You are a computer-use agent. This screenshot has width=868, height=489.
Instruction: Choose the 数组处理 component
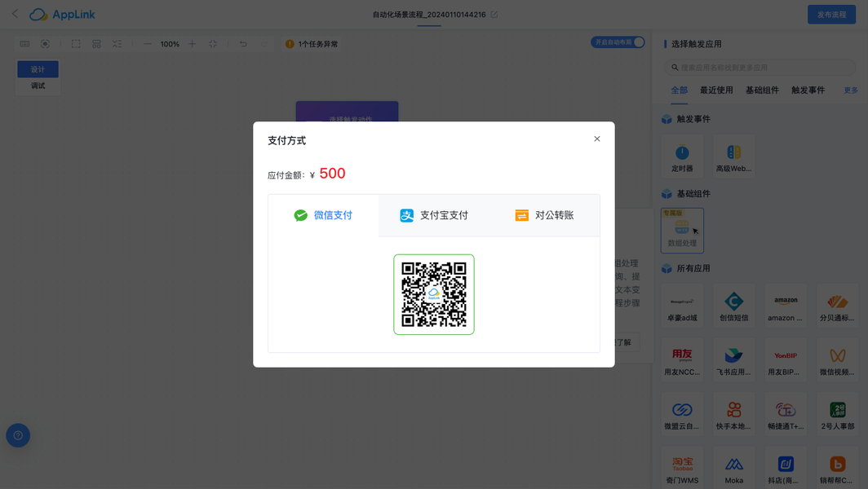point(682,231)
